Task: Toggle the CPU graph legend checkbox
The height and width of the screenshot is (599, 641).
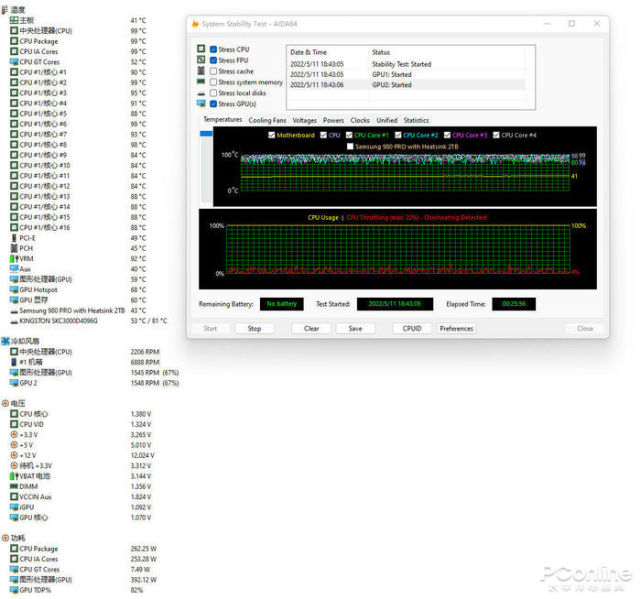Action: click(x=323, y=135)
